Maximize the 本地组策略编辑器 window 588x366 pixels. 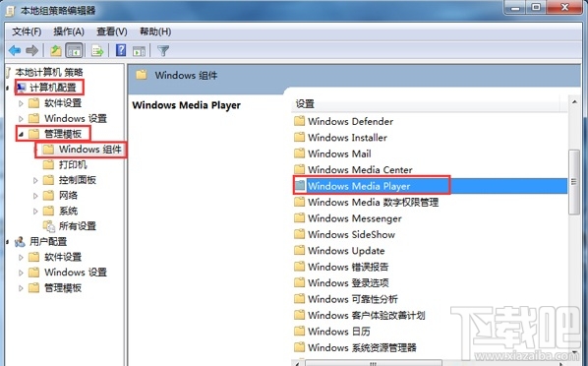[536, 7]
